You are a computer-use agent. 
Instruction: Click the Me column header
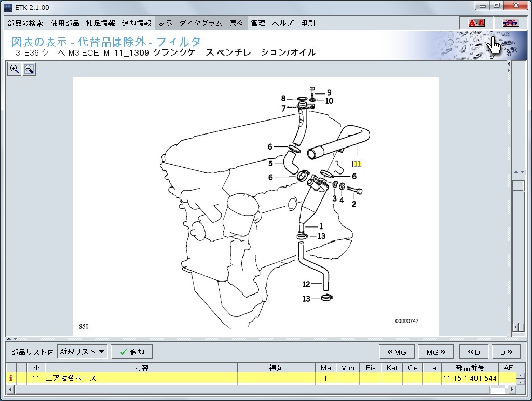[x=326, y=367]
